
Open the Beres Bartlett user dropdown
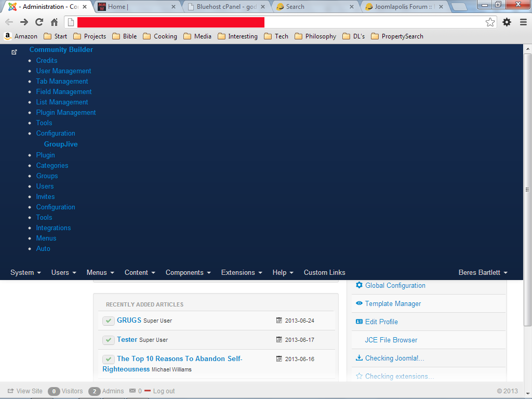[483, 272]
